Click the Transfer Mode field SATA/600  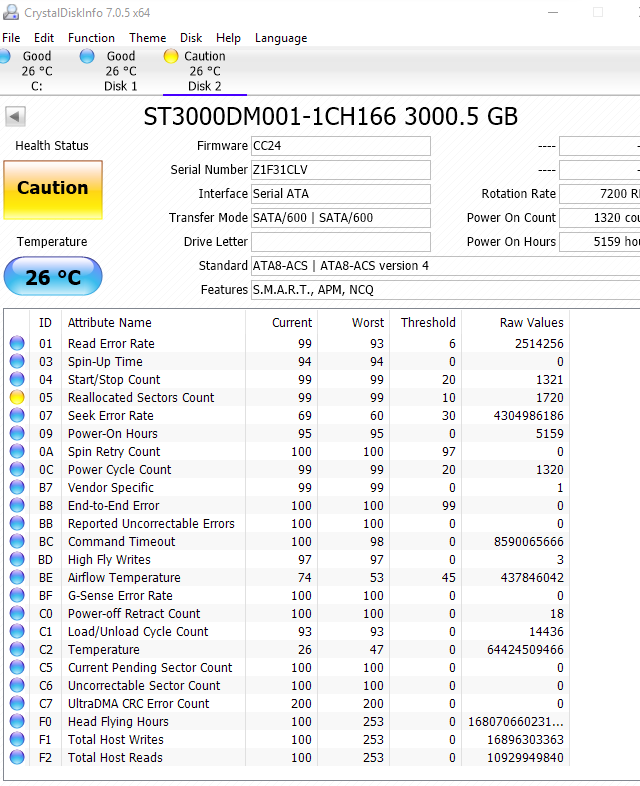340,218
